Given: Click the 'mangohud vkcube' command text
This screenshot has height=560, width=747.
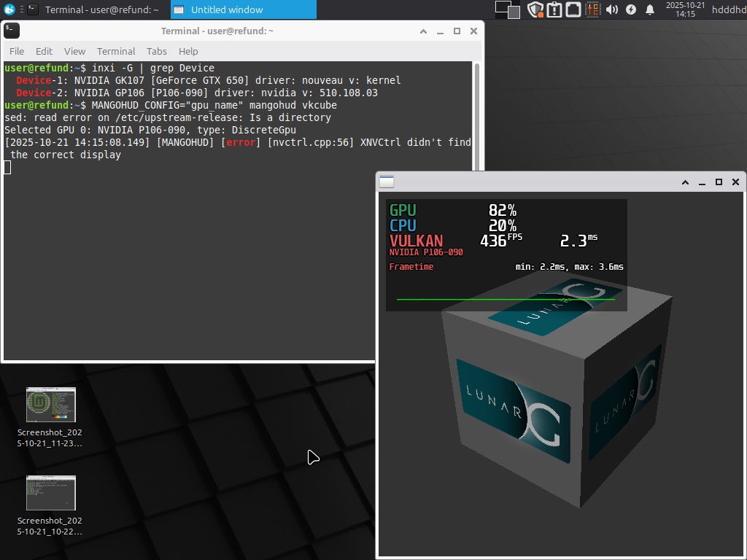Looking at the screenshot, I should [293, 105].
